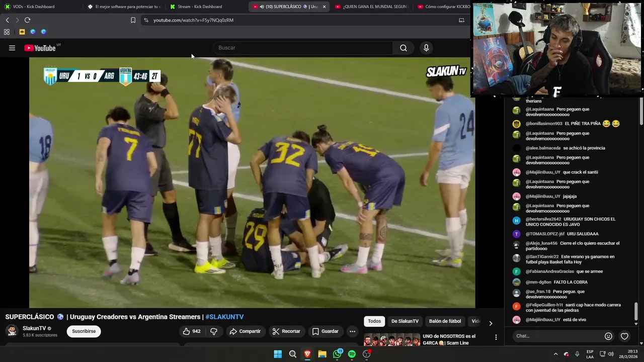
Task: Subscribe with the Suscribirse button
Action: click(x=84, y=331)
